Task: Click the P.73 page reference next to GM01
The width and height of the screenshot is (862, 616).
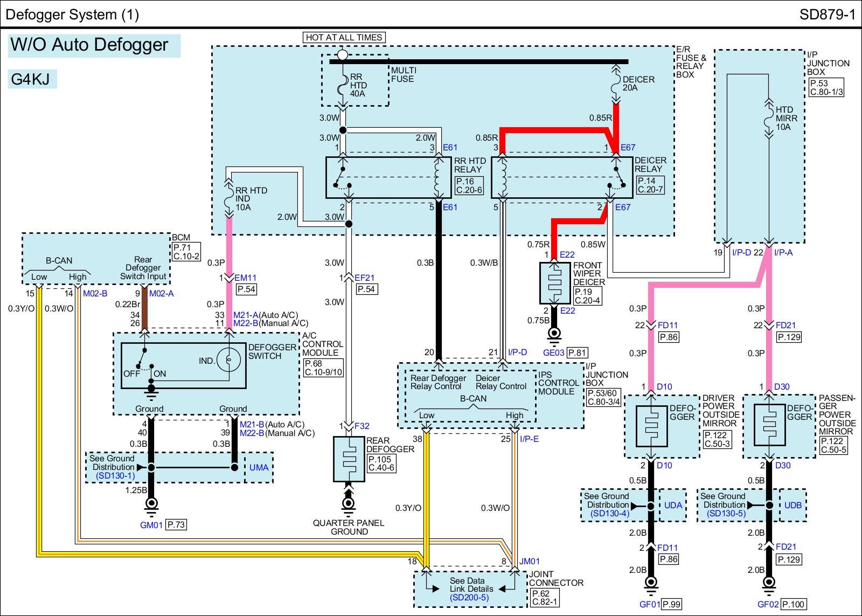Action: [176, 524]
